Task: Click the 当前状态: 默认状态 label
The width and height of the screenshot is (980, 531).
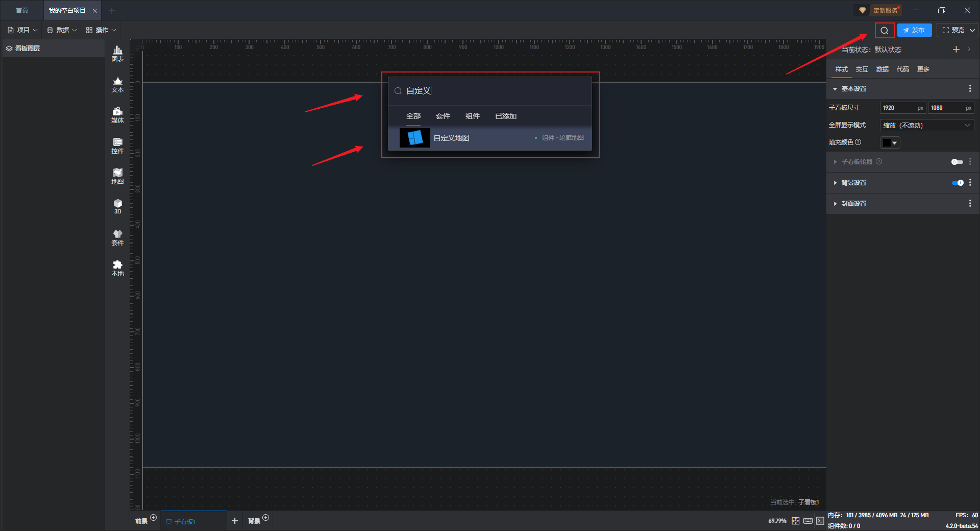Action: [871, 50]
